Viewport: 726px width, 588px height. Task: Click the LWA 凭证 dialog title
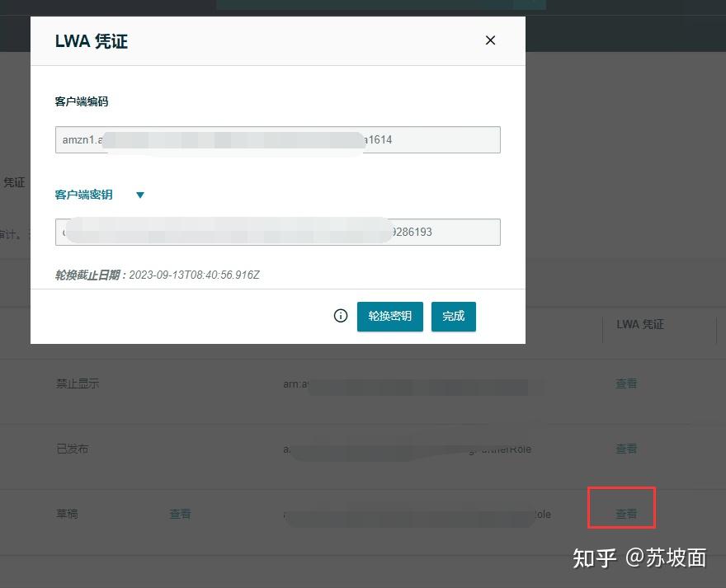tap(91, 40)
